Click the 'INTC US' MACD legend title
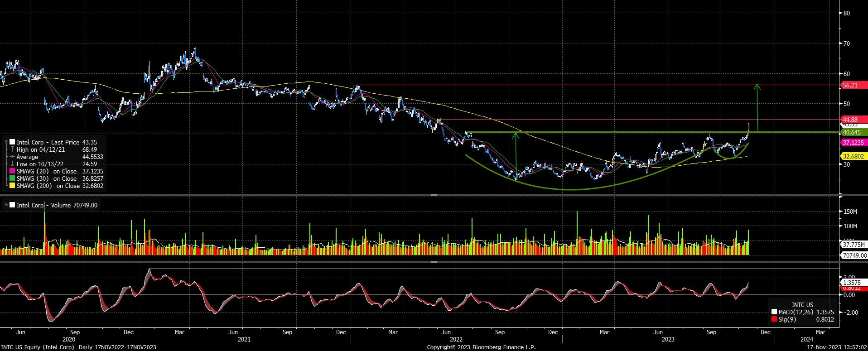868x351 pixels. (802, 305)
